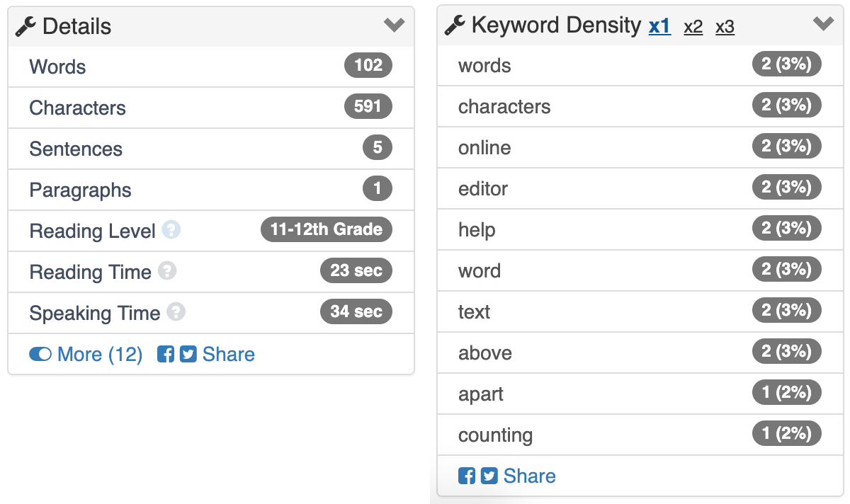Open Speaking Time help question mark
The height and width of the screenshot is (504, 850).
(x=176, y=312)
